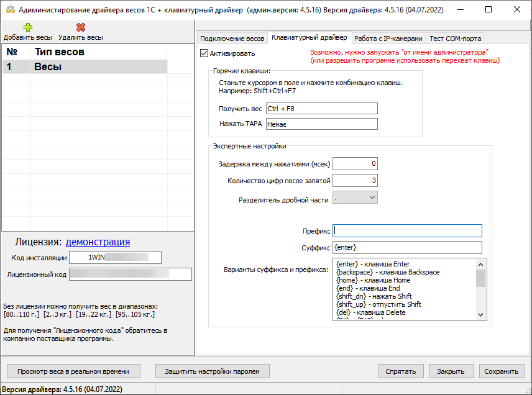Minimize the driver administration window
Image resolution: width=532 pixels, height=395 pixels.
pos(461,9)
